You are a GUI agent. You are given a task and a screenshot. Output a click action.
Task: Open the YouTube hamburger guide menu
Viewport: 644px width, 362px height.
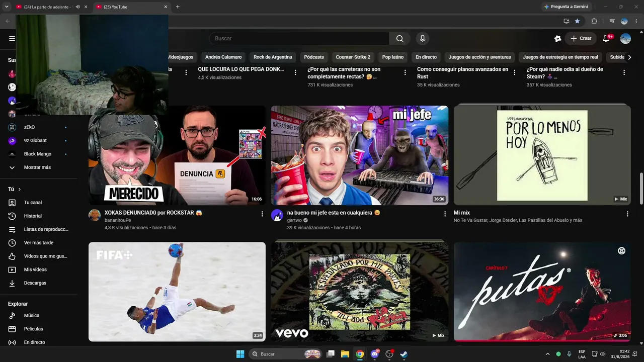(x=12, y=39)
